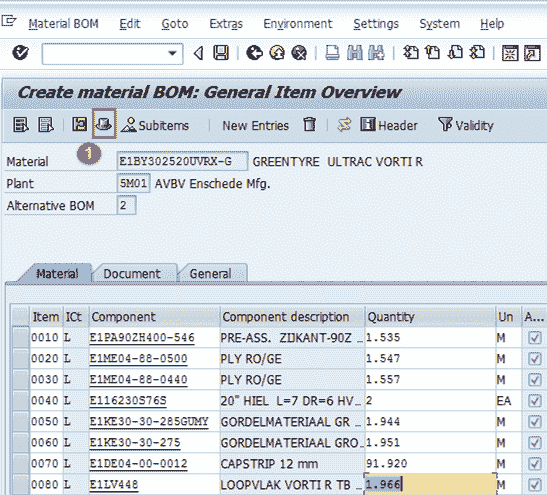Open the Help menu
Screen dimensions: 547x495
point(492,24)
